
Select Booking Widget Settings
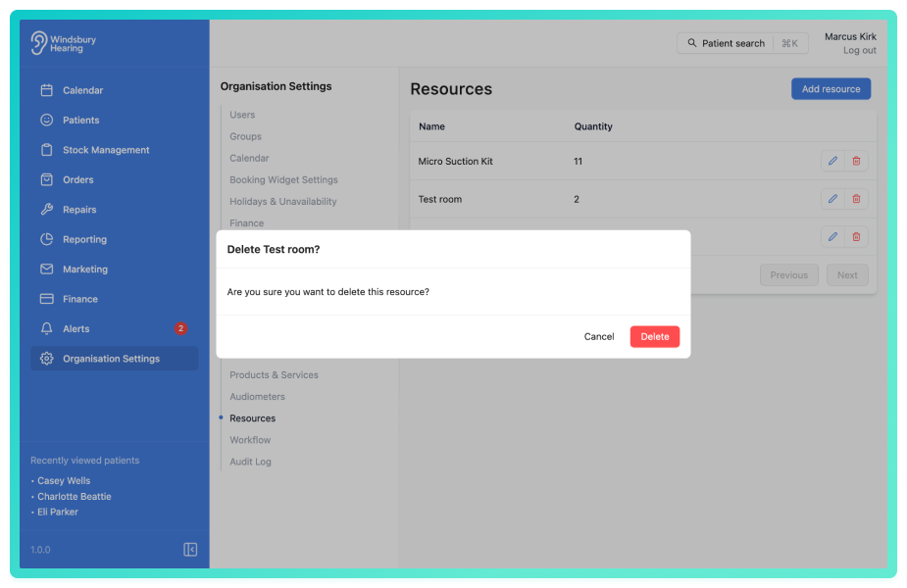point(283,179)
